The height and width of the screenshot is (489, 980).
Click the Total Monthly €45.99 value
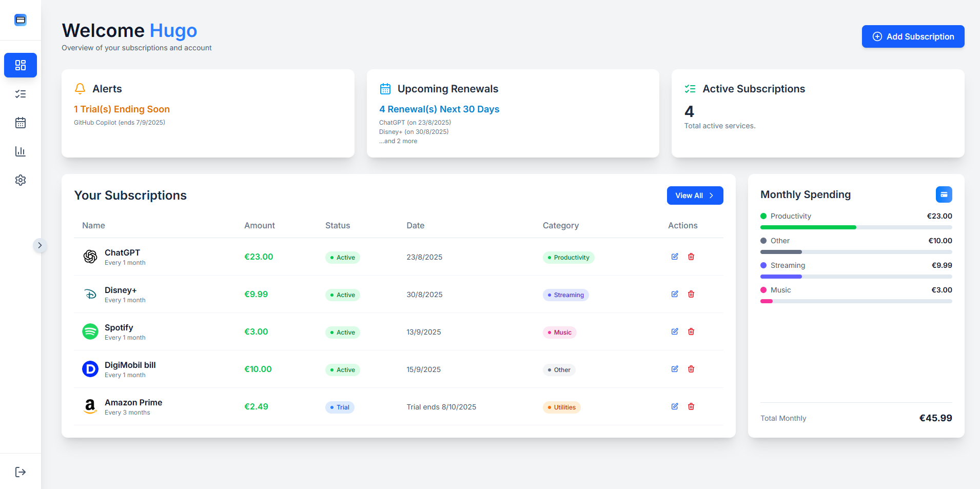(x=936, y=418)
